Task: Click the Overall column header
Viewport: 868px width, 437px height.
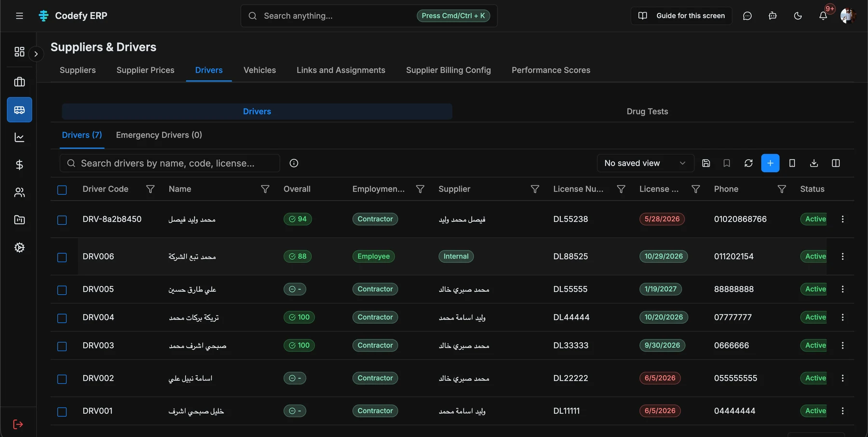Action: coord(297,189)
